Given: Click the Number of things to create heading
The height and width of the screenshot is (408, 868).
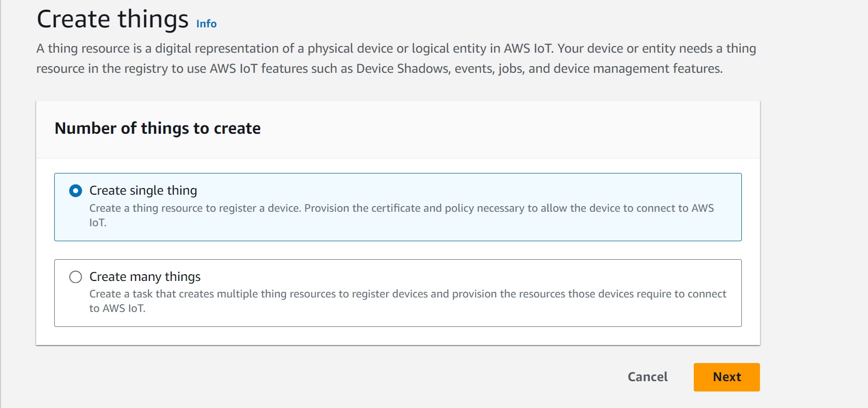Looking at the screenshot, I should (x=158, y=128).
